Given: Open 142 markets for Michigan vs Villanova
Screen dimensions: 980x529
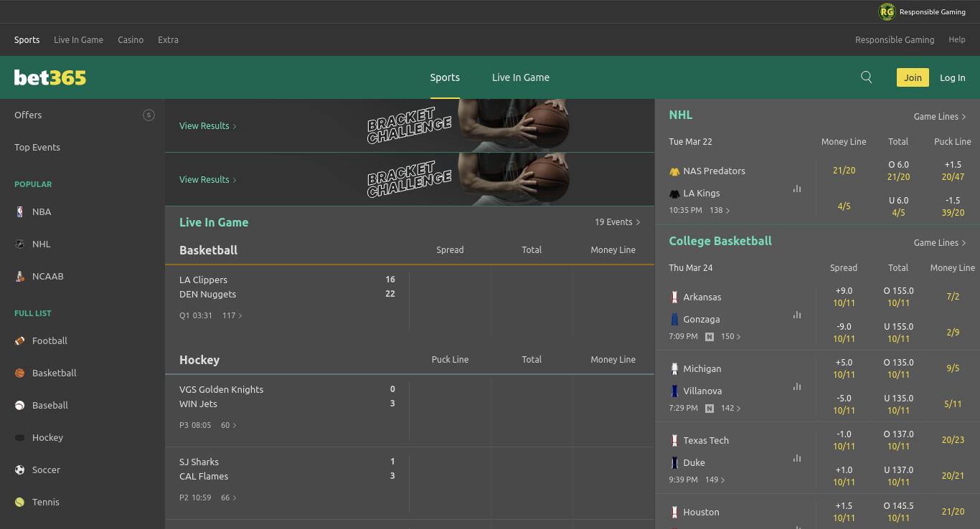Looking at the screenshot, I should 730,408.
